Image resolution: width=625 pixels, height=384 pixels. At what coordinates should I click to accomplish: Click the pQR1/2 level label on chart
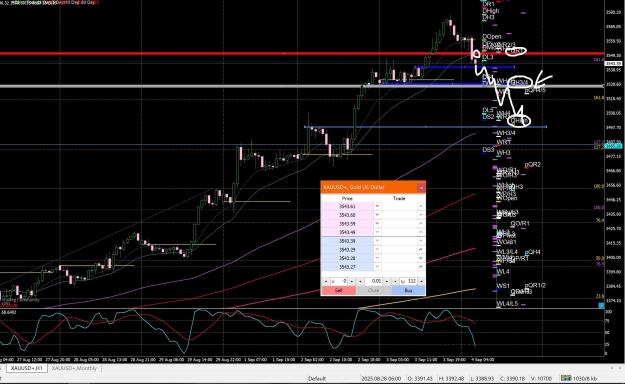point(535,286)
